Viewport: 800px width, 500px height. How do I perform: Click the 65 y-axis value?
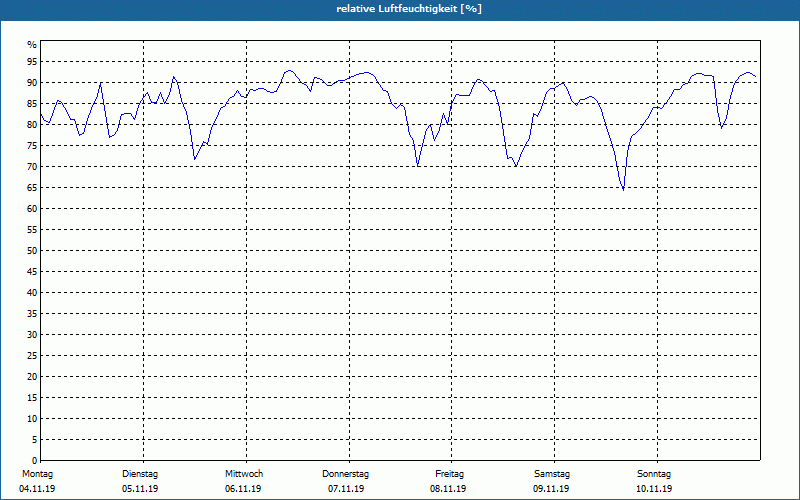click(32, 188)
